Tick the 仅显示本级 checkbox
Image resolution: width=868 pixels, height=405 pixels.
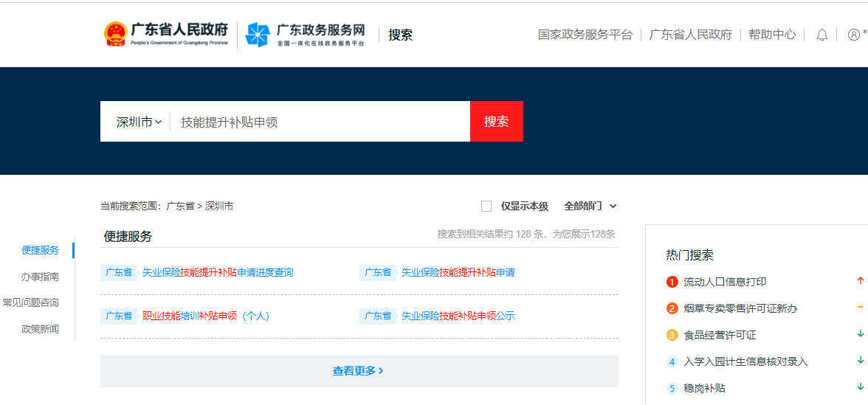click(x=486, y=207)
